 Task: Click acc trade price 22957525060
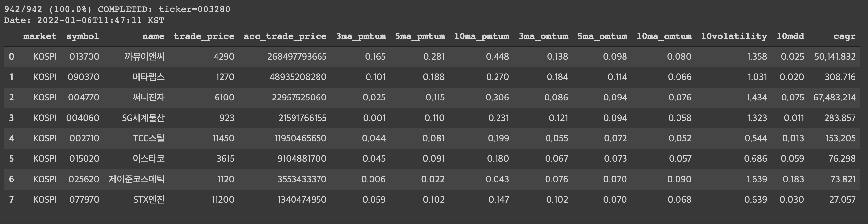pos(299,98)
